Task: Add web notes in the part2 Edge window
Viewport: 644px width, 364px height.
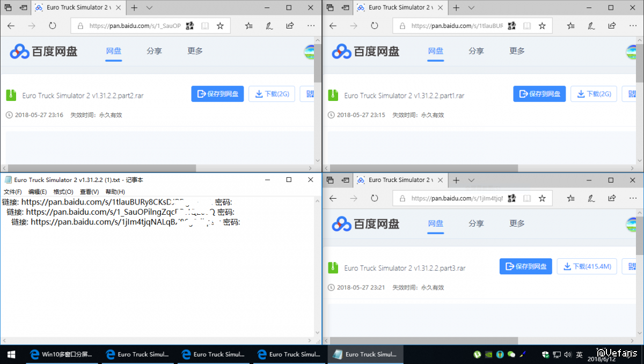Action: (269, 26)
